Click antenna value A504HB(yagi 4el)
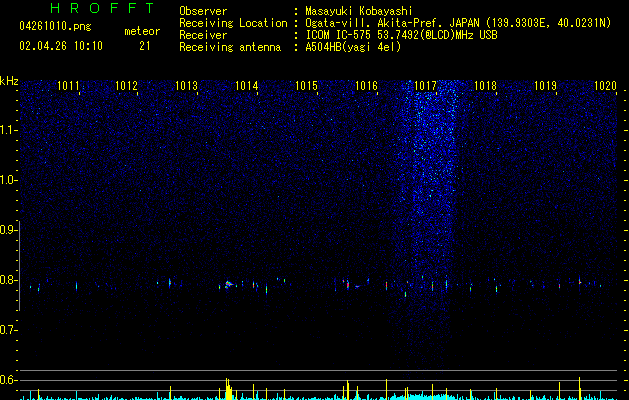Image resolution: width=629 pixels, height=400 pixels. coord(353,47)
